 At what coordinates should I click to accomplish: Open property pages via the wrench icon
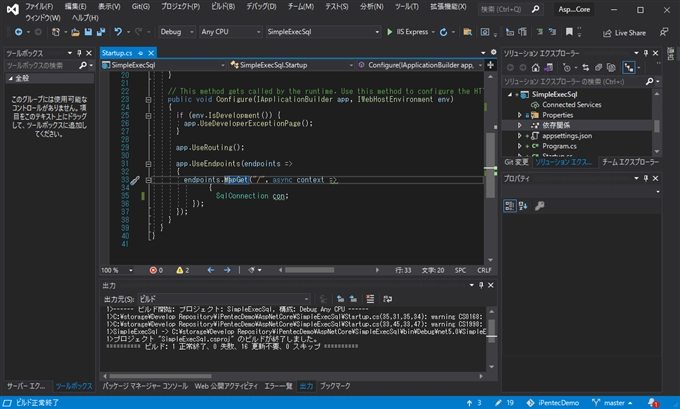pos(539,206)
